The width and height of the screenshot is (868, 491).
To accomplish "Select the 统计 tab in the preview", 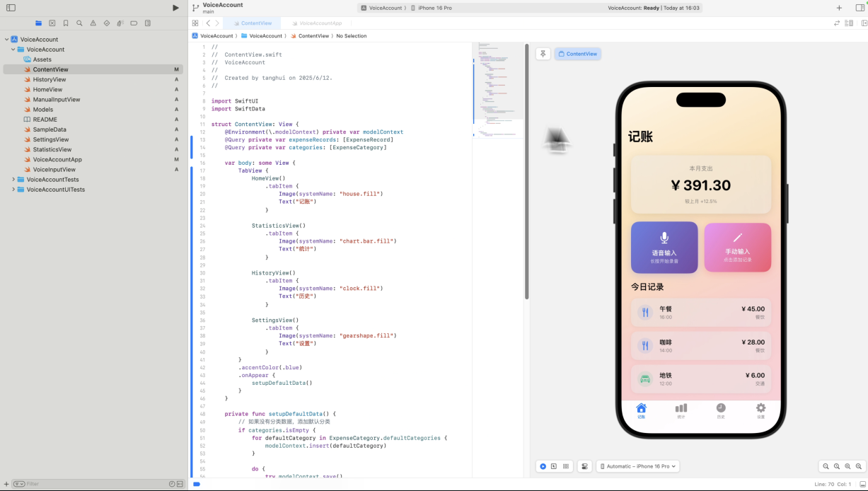I will click(681, 410).
